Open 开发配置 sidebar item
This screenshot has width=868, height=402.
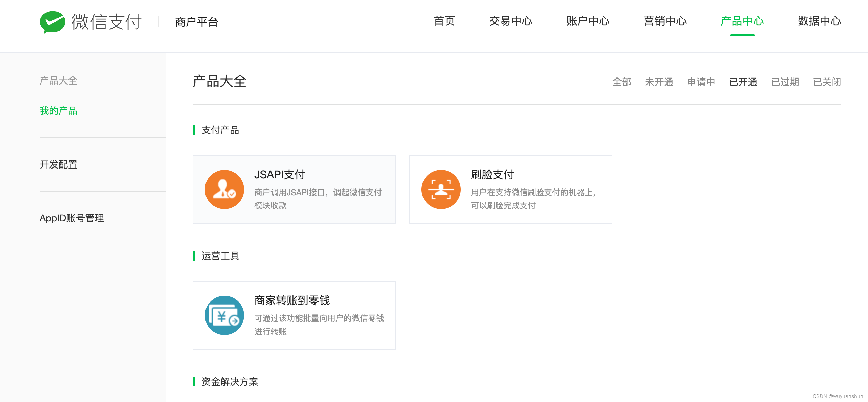(59, 164)
